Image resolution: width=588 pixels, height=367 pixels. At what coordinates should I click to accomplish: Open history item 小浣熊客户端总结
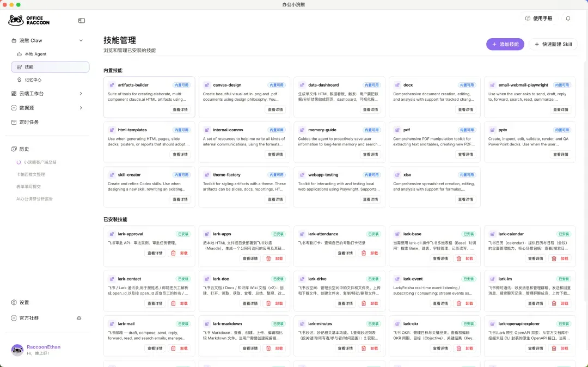(40, 162)
